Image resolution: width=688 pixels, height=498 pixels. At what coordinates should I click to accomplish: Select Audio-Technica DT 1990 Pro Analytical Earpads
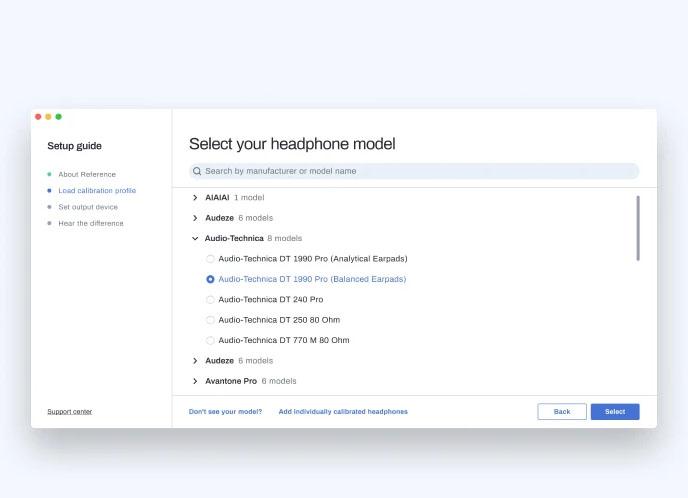210,259
